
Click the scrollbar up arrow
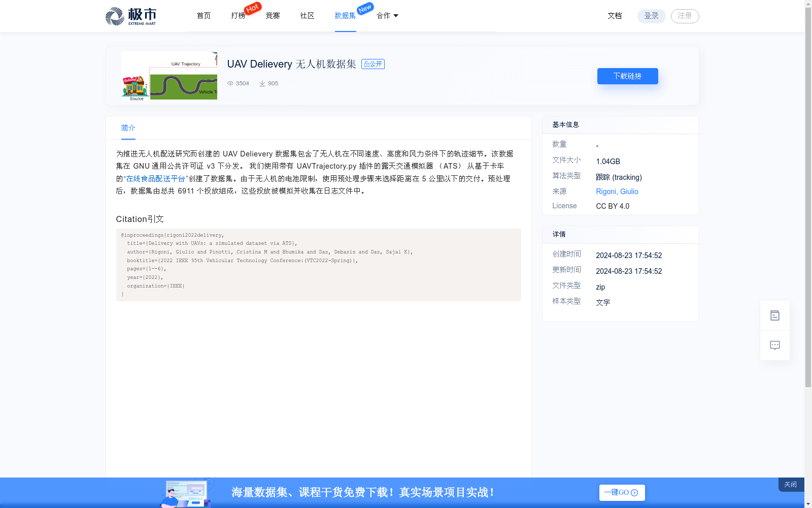pyautogui.click(x=808, y=4)
